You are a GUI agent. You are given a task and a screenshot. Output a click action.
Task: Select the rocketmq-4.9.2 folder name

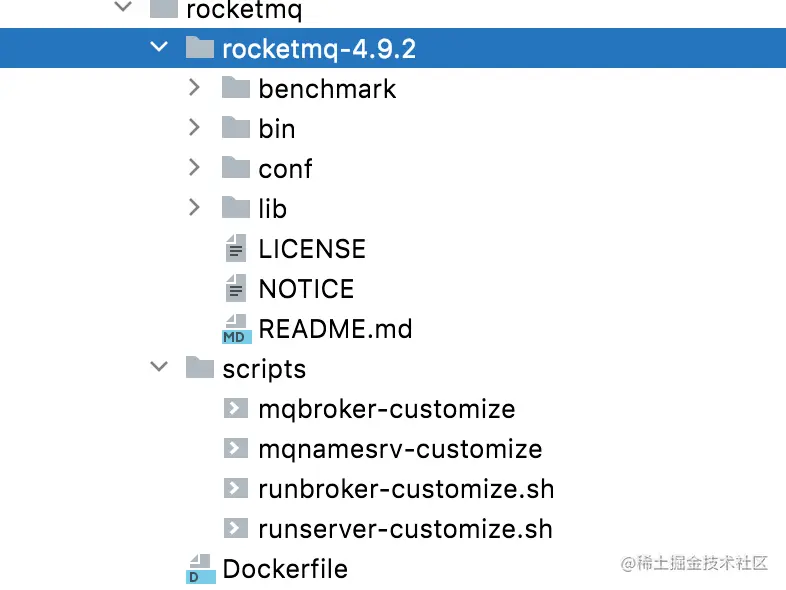[x=319, y=49]
